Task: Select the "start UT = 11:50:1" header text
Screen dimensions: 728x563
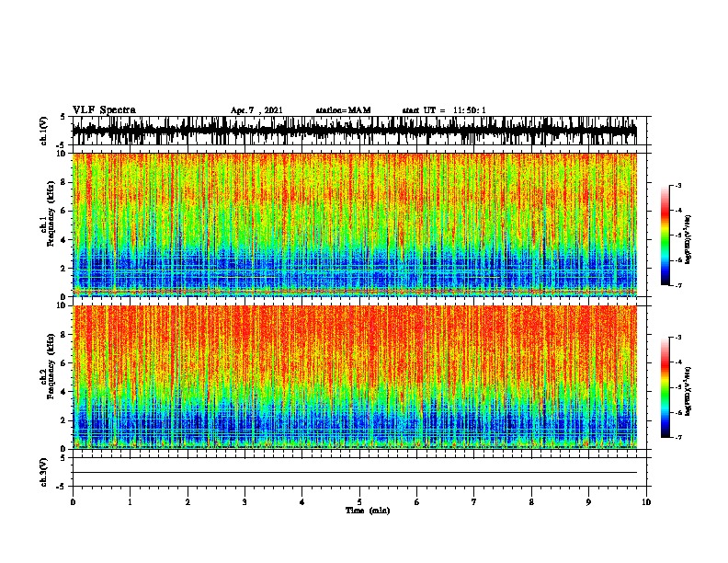Action: (x=444, y=110)
